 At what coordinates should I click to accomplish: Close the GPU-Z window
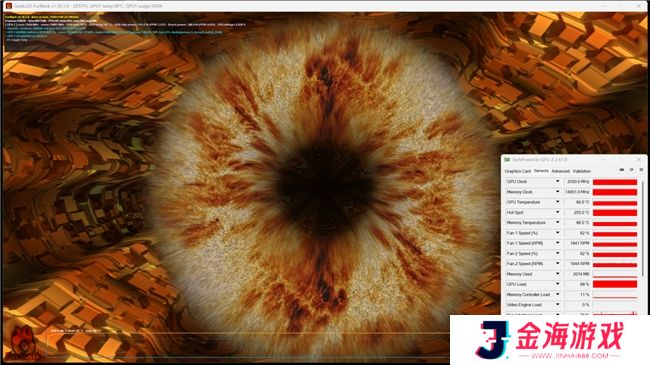(x=639, y=160)
